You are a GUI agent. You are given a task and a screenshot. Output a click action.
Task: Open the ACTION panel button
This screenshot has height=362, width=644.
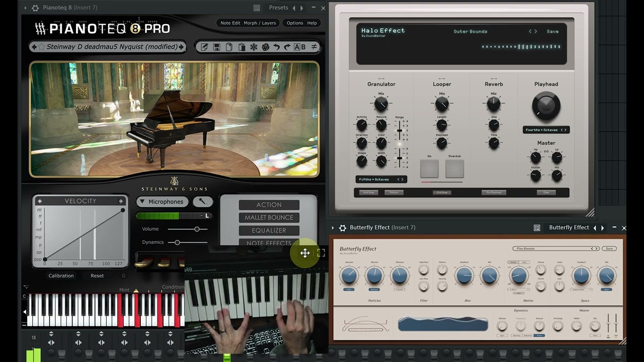tap(269, 205)
